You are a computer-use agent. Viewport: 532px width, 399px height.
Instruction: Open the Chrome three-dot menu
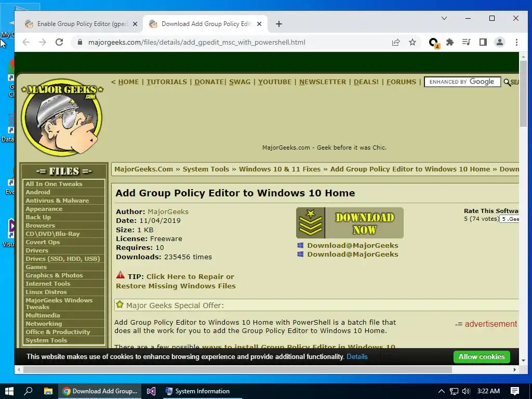coord(516,43)
